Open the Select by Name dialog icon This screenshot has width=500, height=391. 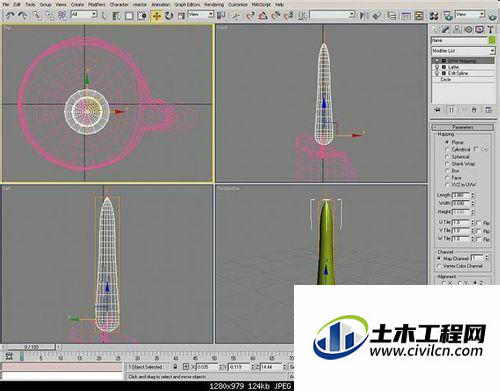pyautogui.click(x=116, y=15)
